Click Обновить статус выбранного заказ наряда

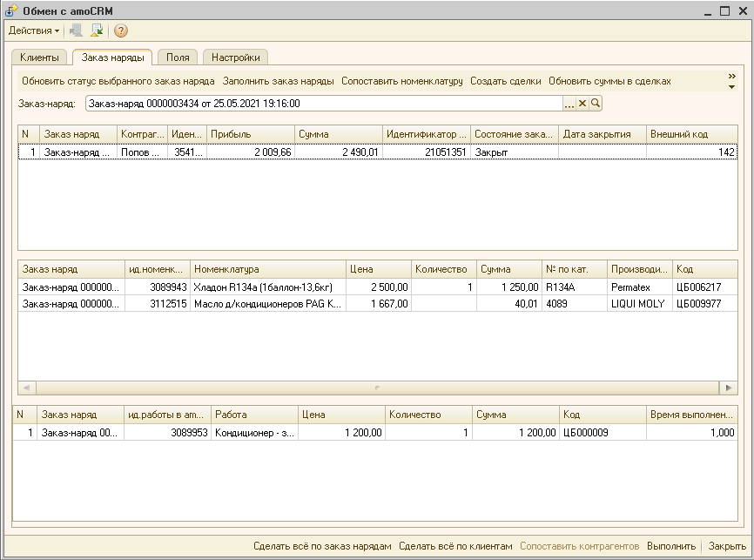click(118, 81)
